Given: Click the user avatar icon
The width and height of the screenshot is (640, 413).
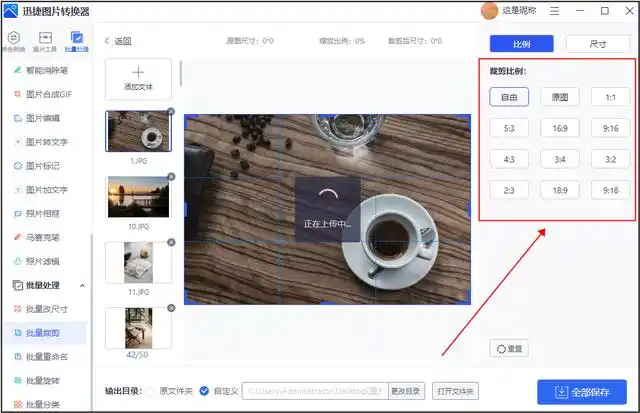Looking at the screenshot, I should [x=489, y=11].
